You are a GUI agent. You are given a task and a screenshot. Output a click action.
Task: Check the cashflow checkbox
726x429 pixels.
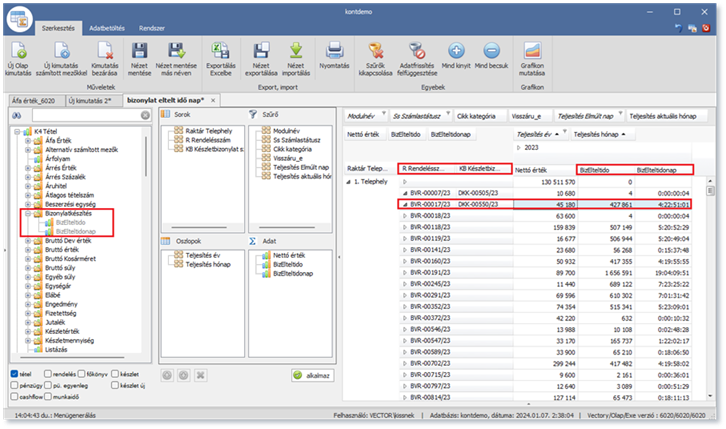click(x=13, y=395)
